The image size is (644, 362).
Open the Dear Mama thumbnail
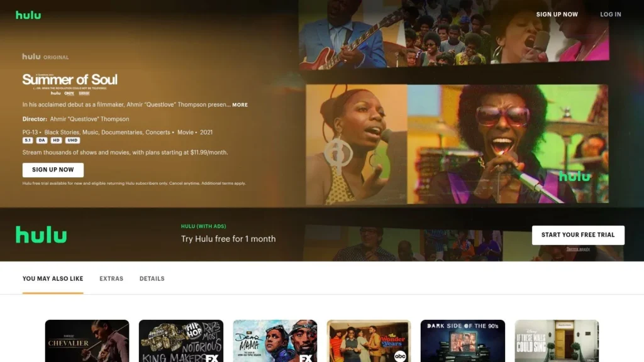(275, 341)
